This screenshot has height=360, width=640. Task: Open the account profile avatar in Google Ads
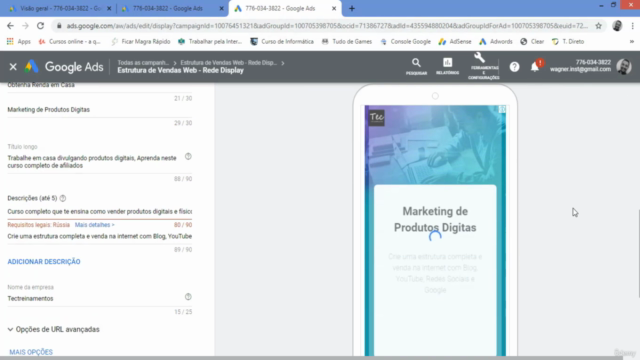624,67
